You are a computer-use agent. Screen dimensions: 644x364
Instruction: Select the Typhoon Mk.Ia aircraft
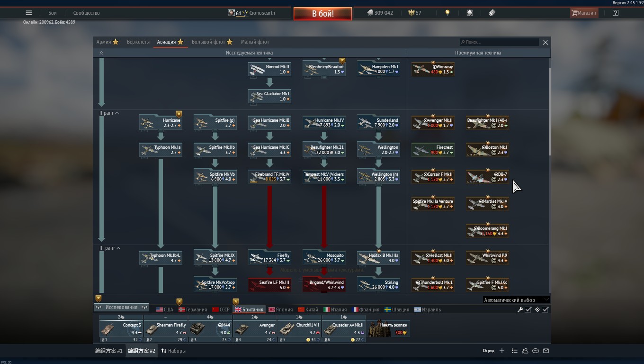[161, 150]
